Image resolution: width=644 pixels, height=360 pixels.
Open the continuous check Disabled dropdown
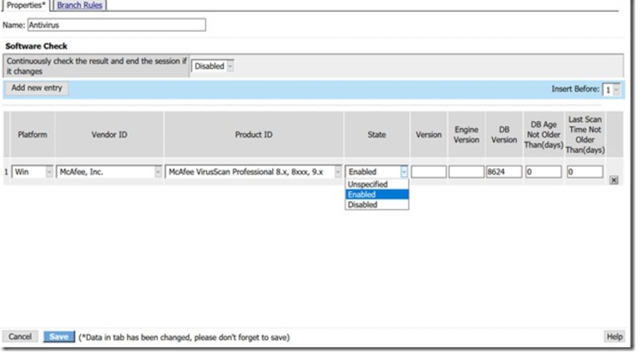(x=213, y=66)
